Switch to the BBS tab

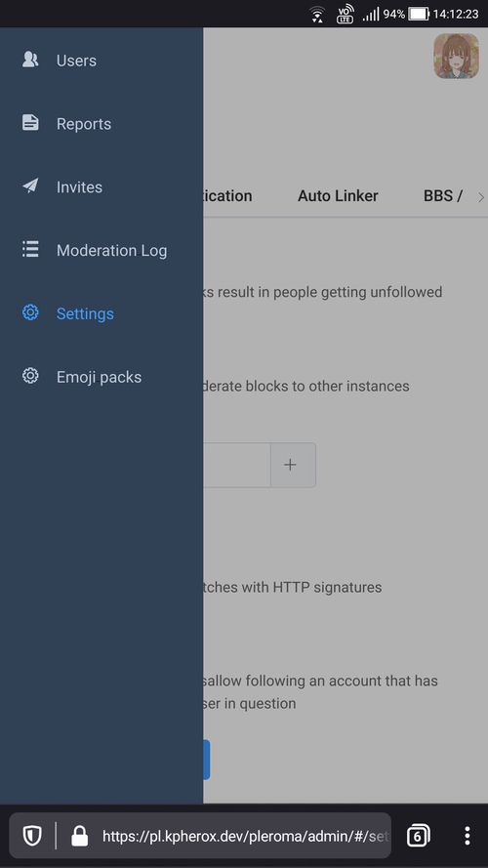point(443,196)
